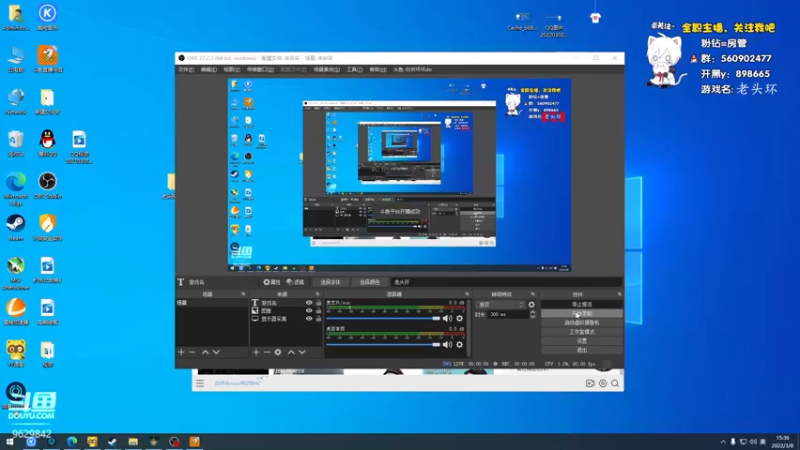Mute 麦克风/Aux with speaker icon

click(x=447, y=318)
